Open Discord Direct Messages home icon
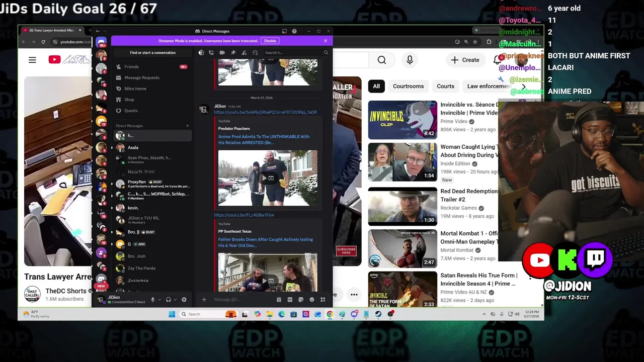Image resolution: width=644 pixels, height=362 pixels. coord(101,42)
